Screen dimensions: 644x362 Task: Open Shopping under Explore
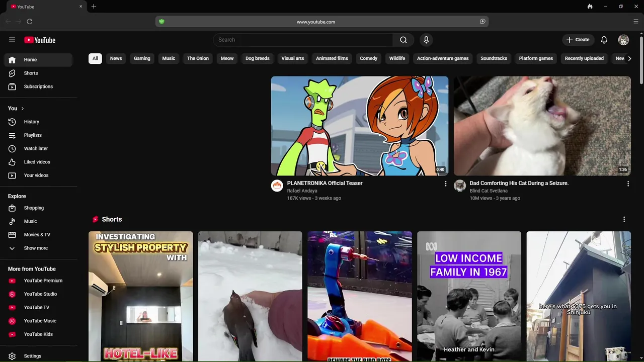(x=38, y=208)
